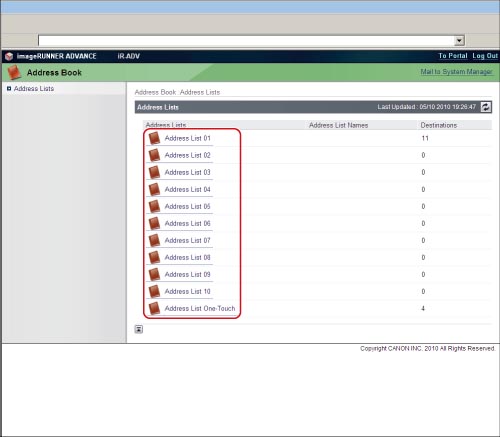Screen dimensions: 500x437
Task: Open Address List 05
Action: coord(188,206)
